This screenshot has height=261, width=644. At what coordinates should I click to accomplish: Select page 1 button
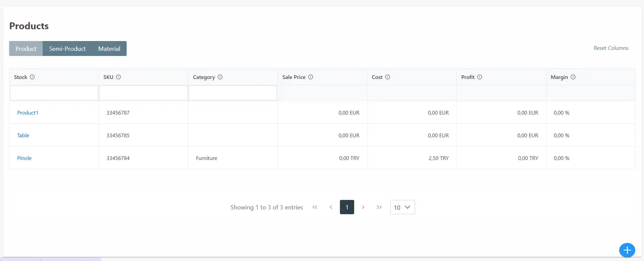pos(347,207)
